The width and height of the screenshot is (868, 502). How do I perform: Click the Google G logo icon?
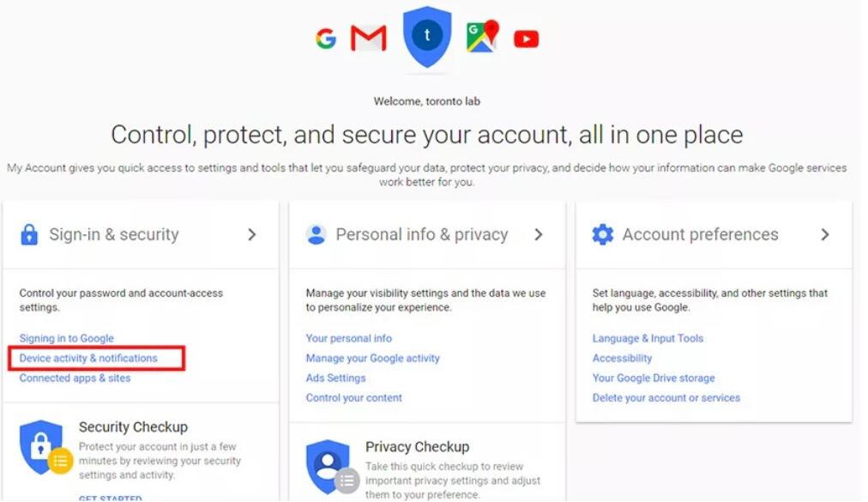click(326, 39)
